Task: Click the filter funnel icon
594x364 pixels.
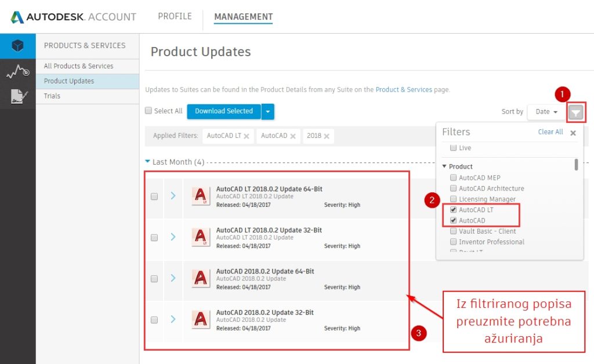Action: coord(575,112)
